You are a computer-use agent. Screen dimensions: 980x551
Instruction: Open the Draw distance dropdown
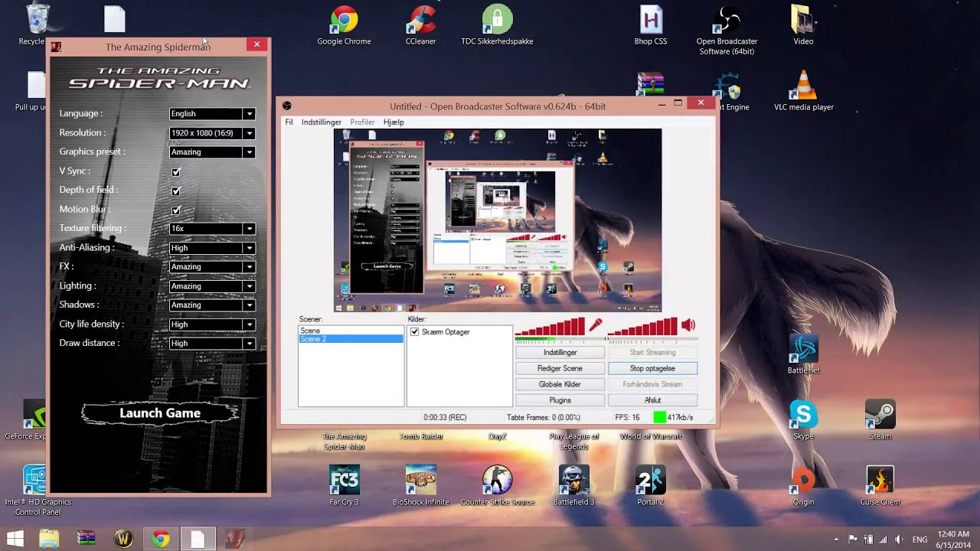[x=211, y=344]
